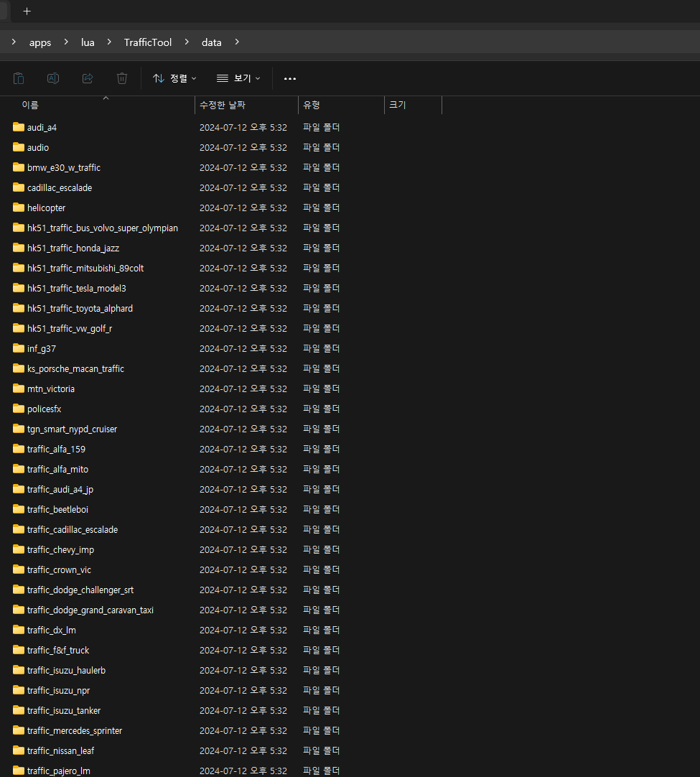Open the 보기 view dropdown
Screen dimensions: 700x777
238,78
